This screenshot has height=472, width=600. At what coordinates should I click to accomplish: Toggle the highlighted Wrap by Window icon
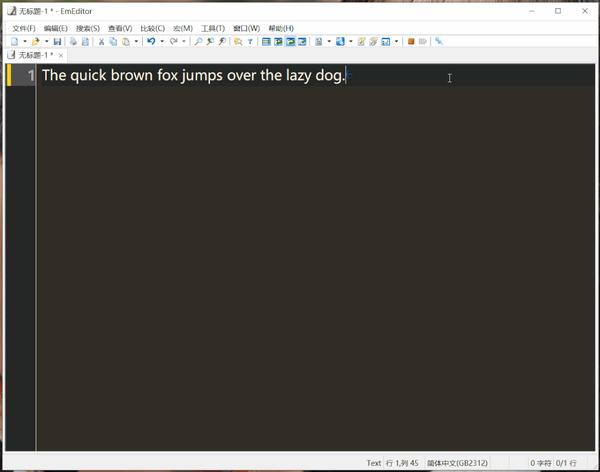(x=290, y=42)
